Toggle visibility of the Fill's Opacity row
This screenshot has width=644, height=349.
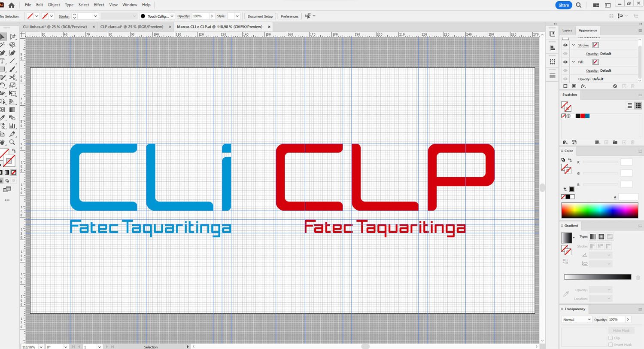(x=565, y=70)
